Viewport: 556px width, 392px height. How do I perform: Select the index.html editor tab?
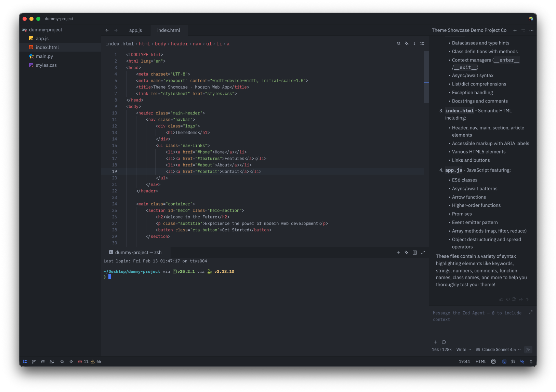point(169,30)
